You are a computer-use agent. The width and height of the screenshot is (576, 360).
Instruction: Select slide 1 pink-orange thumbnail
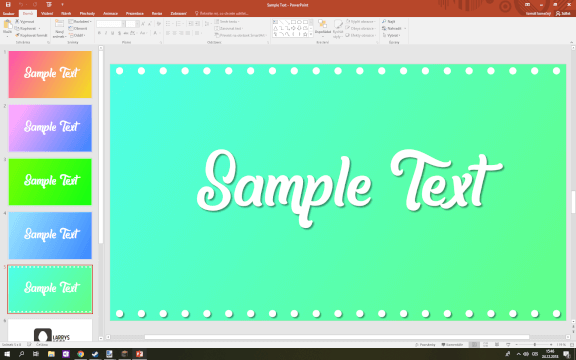pyautogui.click(x=50, y=75)
